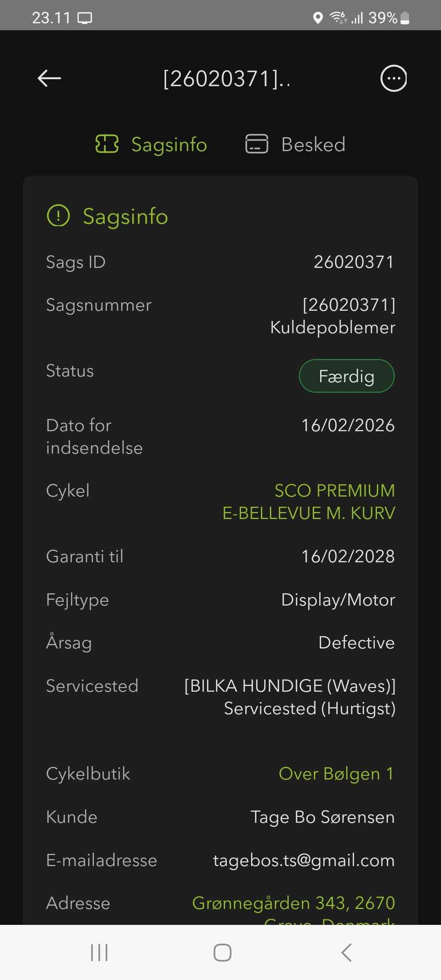This screenshot has height=980, width=441.
Task: Tap the Sags ID value 26020371
Action: point(354,262)
